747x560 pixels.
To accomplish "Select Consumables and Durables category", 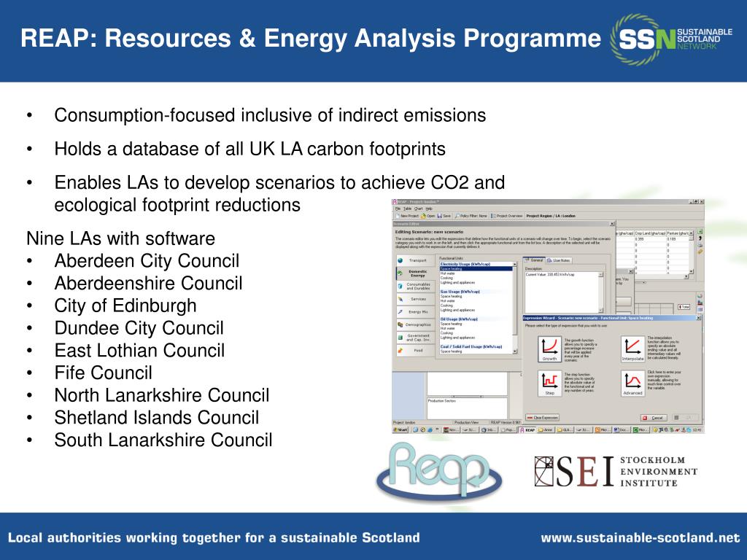I will 416,286.
